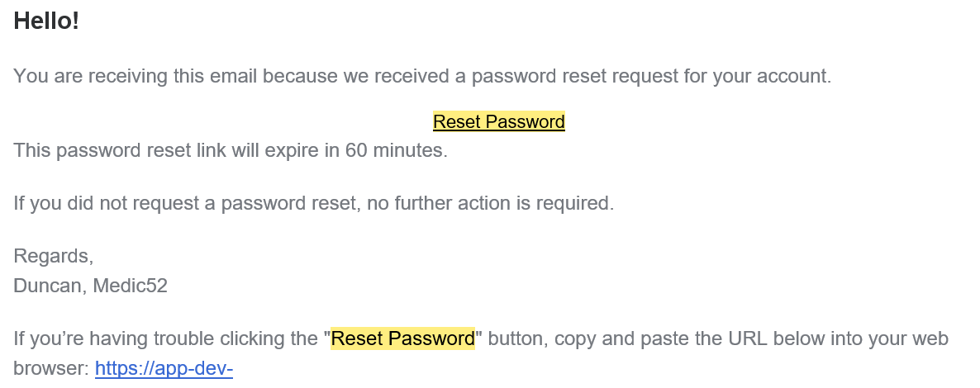The height and width of the screenshot is (388, 980).
Task: Click the "expire in 60 minutes" line
Action: 231,150
